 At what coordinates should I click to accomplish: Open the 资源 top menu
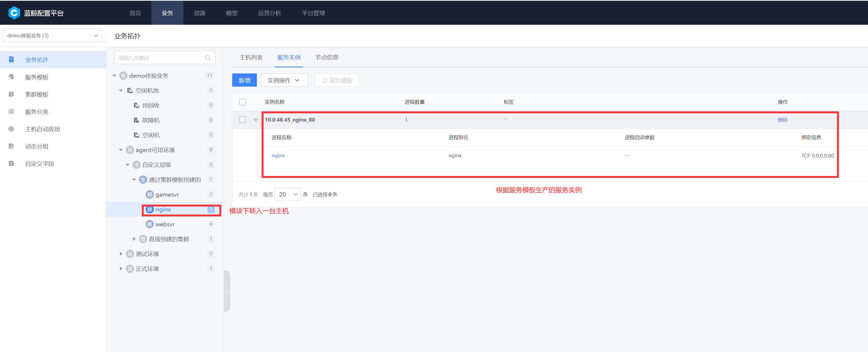(199, 13)
